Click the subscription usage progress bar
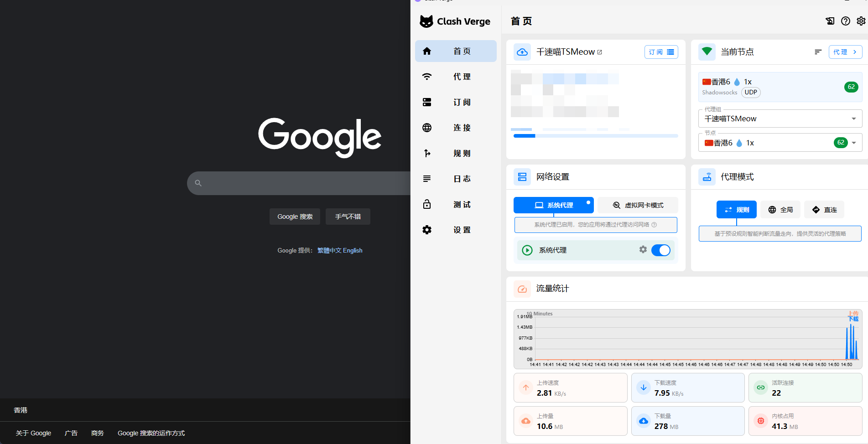 pyautogui.click(x=596, y=136)
